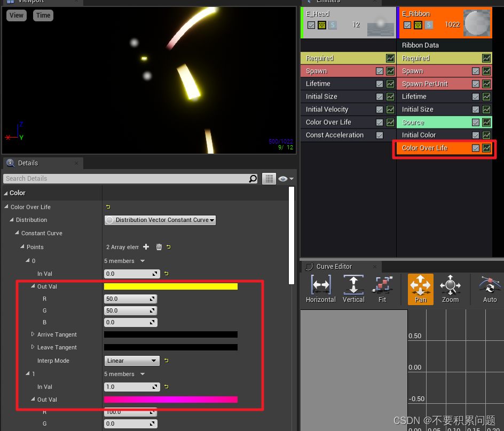Show E_Head Required in curve editor
The height and width of the screenshot is (431, 504).
[390, 58]
